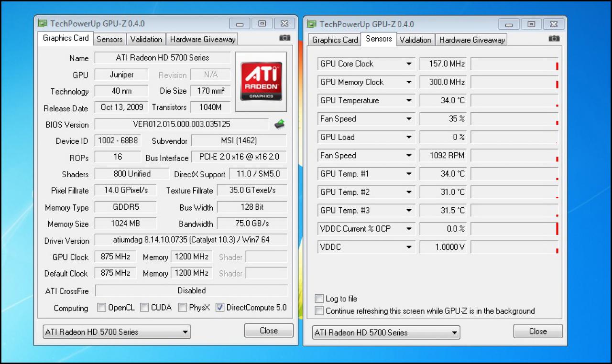Screen dimensions: 612x364
Task: Click the ATI Radeon graphics logo
Action: 261,82
